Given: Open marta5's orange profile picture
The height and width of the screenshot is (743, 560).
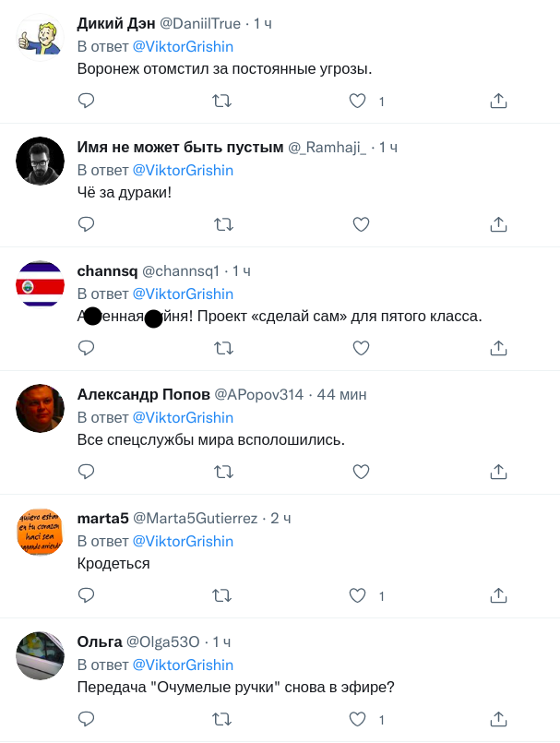Looking at the screenshot, I should 41,533.
